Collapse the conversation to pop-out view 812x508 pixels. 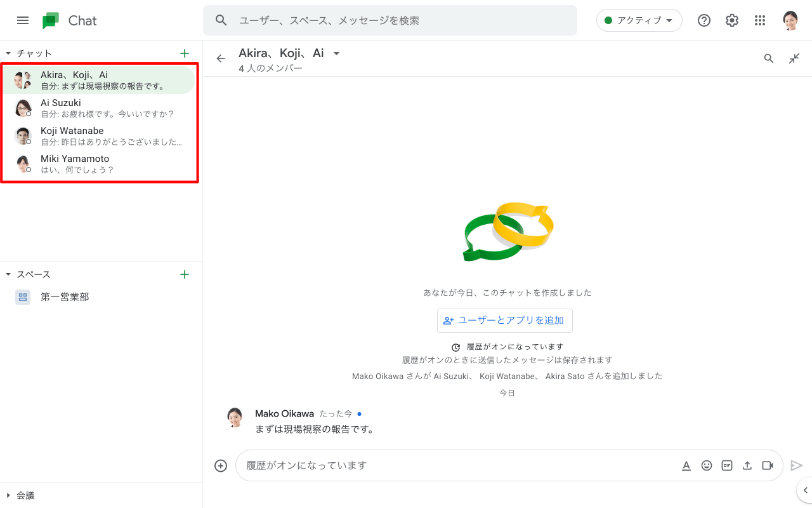pos(794,58)
